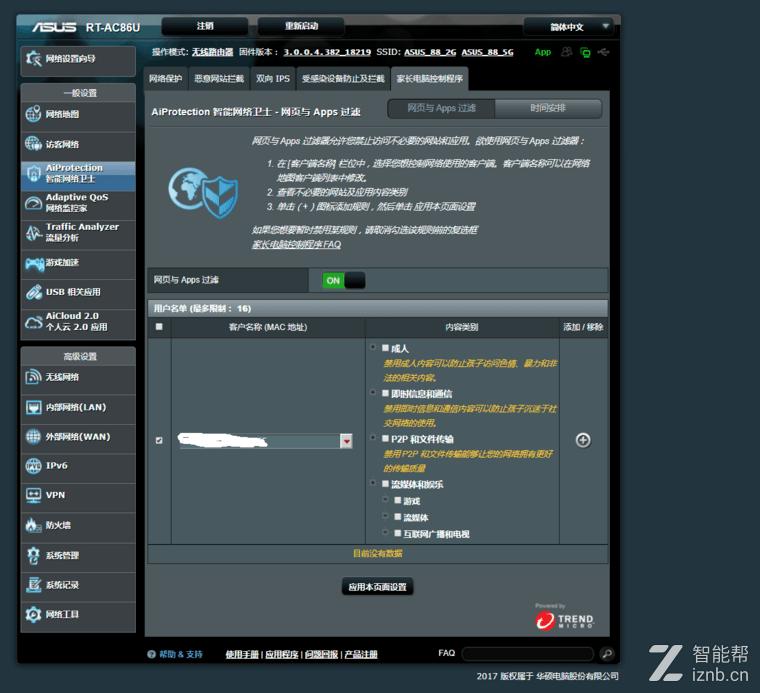Select the AiProtection 智能网络卫士 shield icon

coord(33,173)
